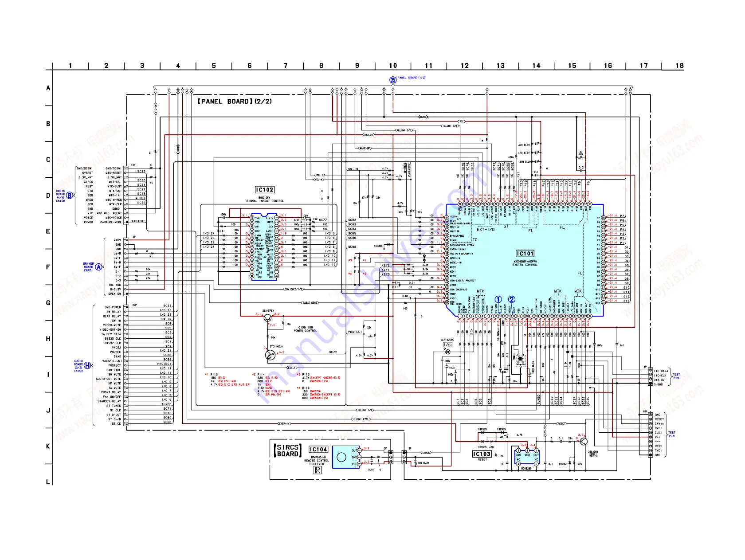The height and width of the screenshot is (560, 745).
Task: Click the *3 R115 note
Action: coord(318,378)
